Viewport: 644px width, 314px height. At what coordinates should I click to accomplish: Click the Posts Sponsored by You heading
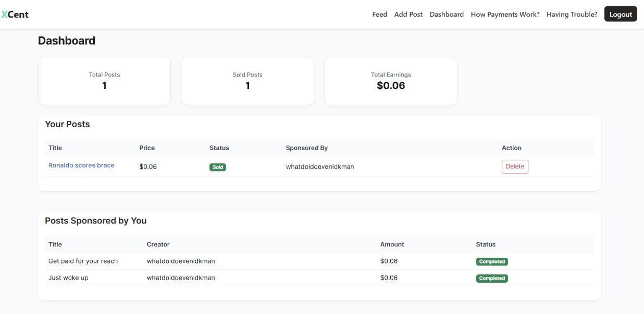tap(96, 220)
